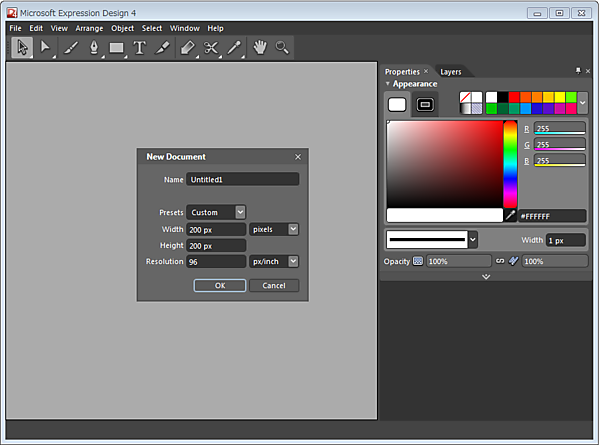This screenshot has width=600, height=445.
Task: Select the Rectangle shape tool
Action: (x=117, y=47)
